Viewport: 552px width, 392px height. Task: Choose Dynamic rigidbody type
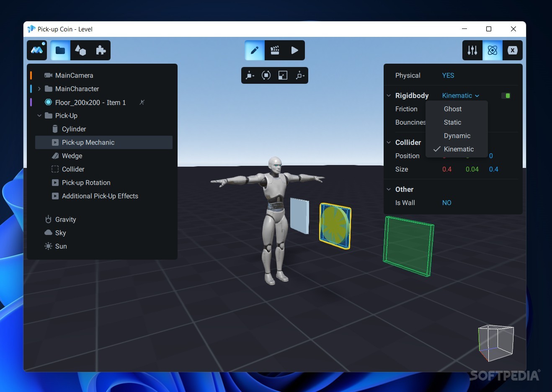point(457,136)
